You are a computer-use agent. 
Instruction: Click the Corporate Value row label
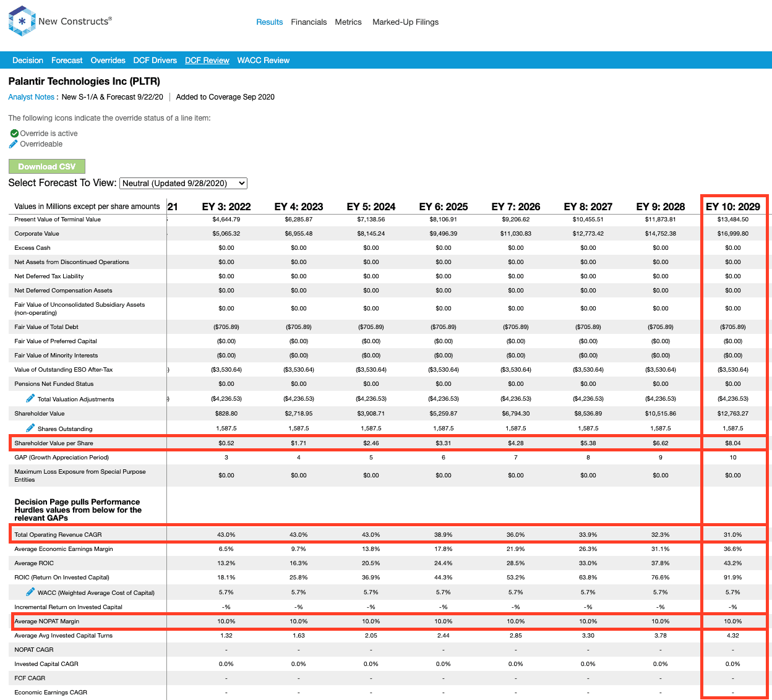pos(37,234)
